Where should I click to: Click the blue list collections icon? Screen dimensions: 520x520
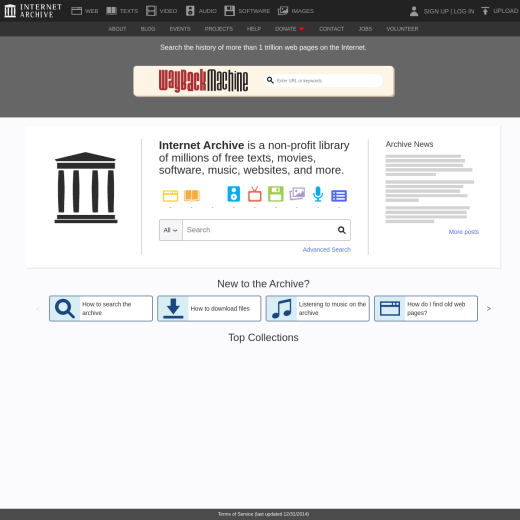[339, 196]
